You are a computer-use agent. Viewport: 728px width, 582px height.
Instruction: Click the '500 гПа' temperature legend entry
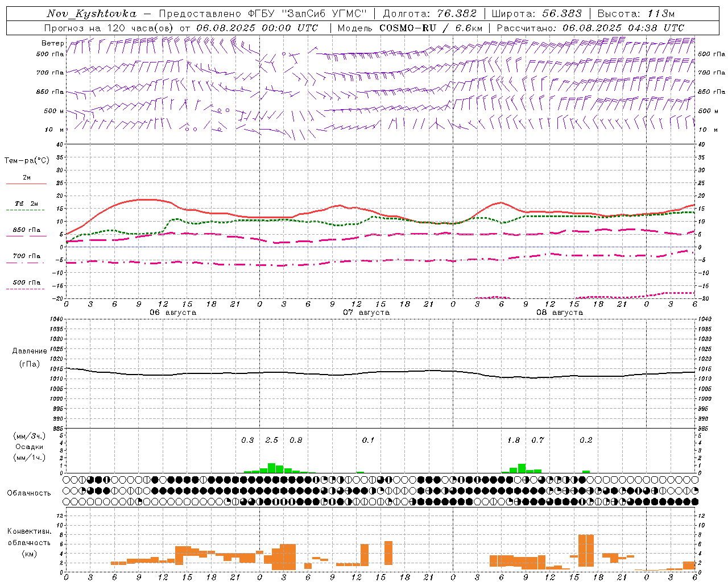tap(27, 282)
